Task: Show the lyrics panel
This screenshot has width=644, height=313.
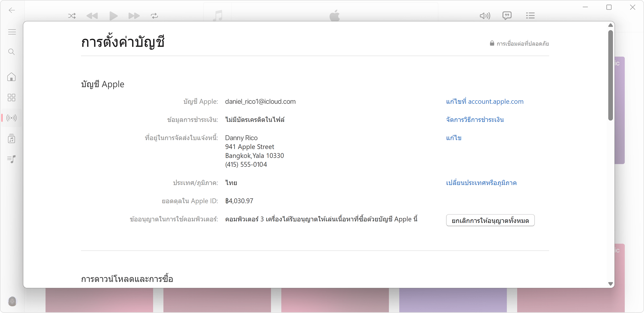Action: click(507, 16)
